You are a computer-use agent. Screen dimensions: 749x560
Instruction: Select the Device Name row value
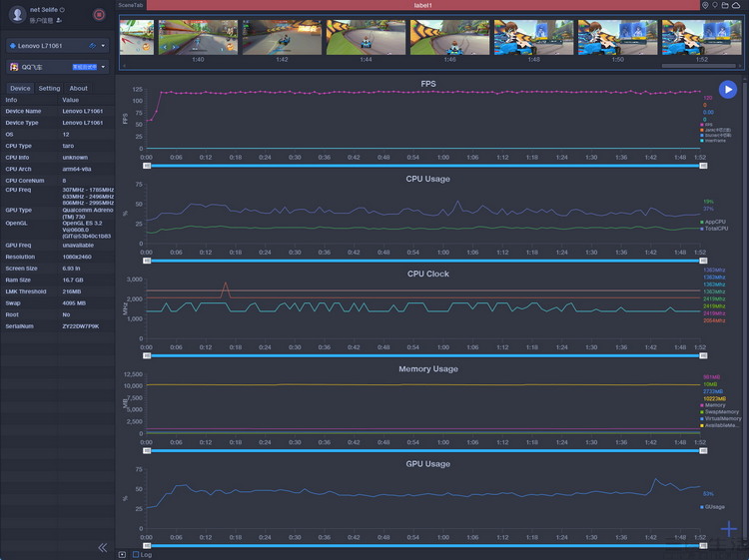83,111
